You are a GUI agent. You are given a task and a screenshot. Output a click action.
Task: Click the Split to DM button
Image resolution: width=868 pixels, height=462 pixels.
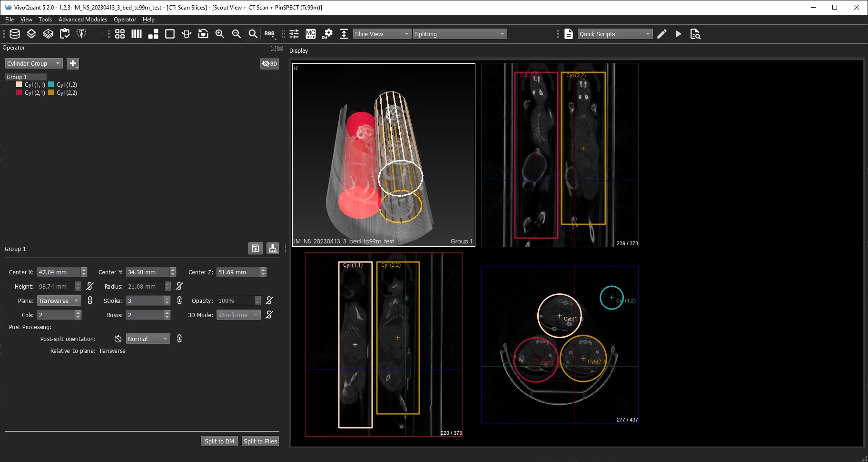219,441
